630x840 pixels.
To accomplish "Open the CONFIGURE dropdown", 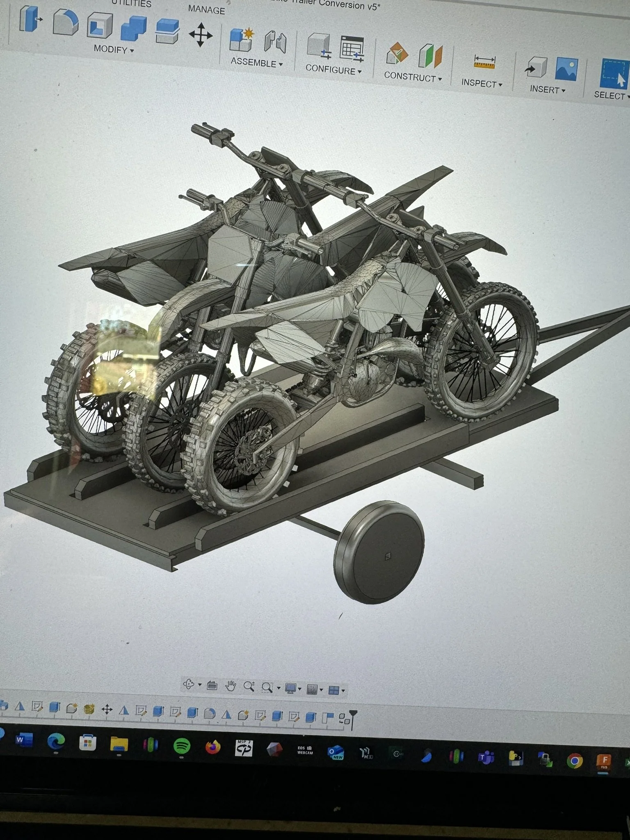I will click(333, 69).
